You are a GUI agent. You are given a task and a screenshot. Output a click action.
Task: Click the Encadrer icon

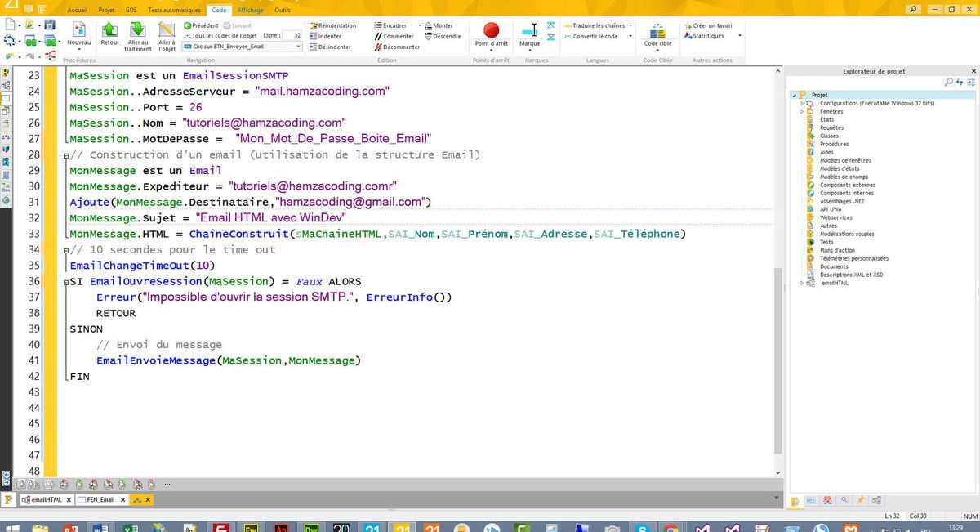397,25
